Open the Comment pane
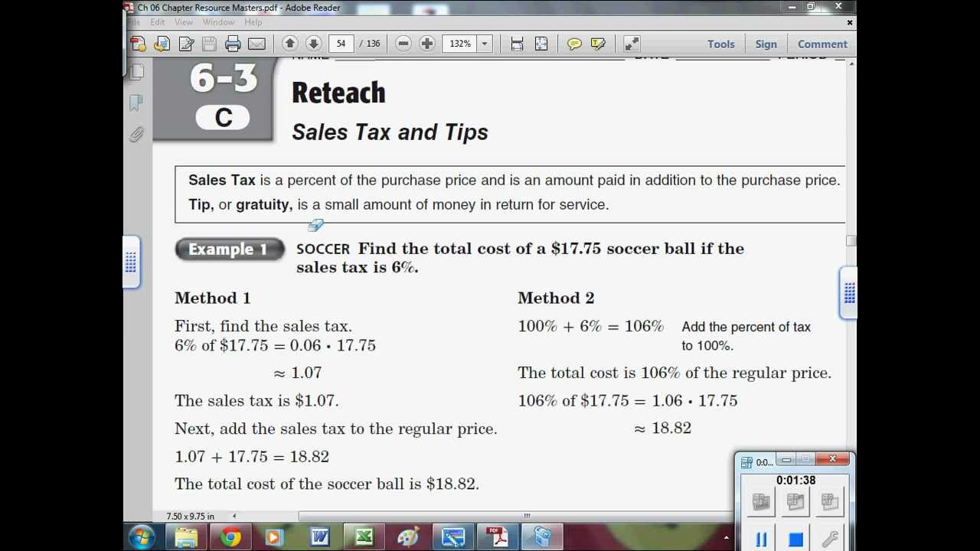This screenshot has width=980, height=551. (x=822, y=44)
